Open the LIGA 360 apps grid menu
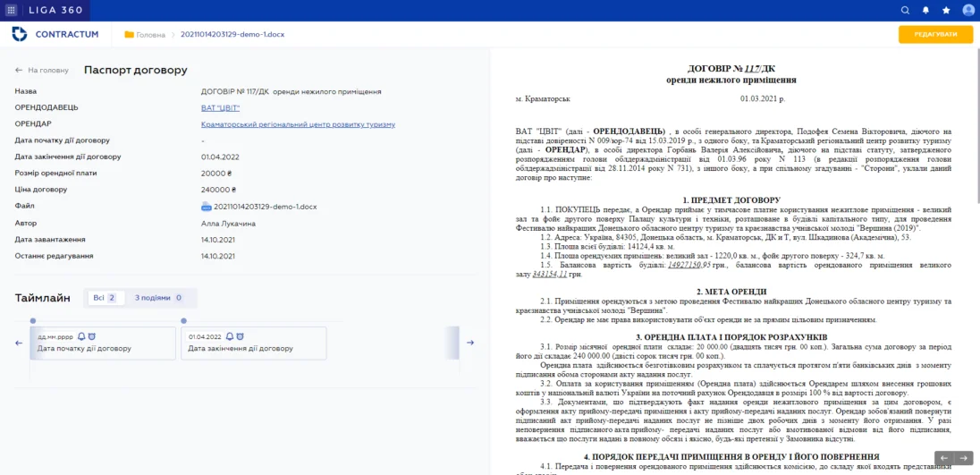 [x=12, y=10]
